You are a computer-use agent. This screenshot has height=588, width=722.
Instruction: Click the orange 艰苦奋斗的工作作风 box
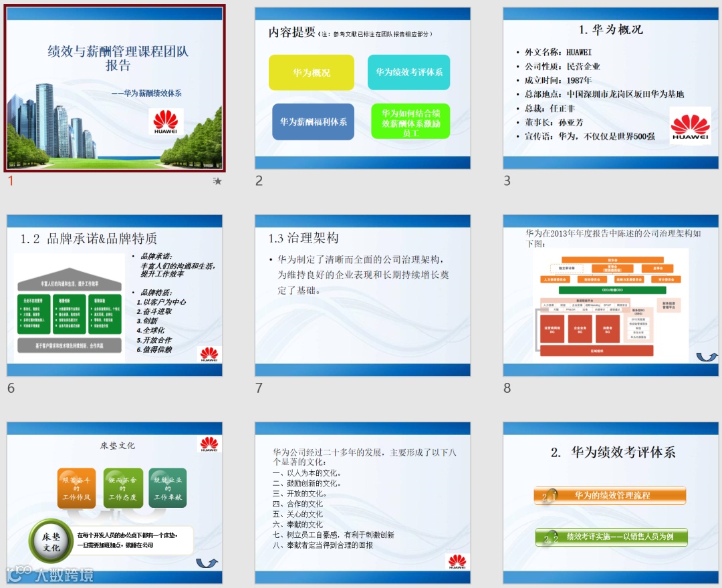click(x=76, y=488)
